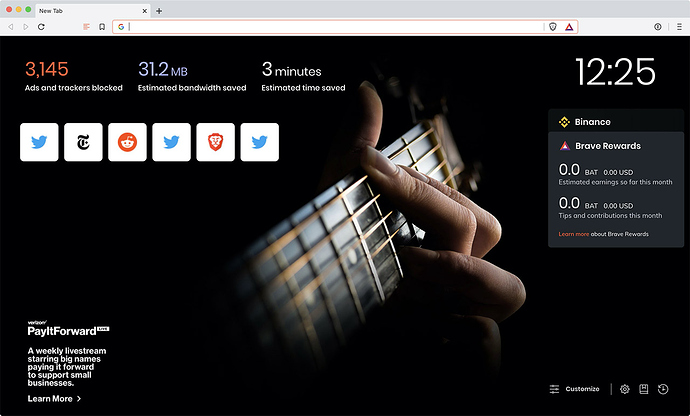
Task: Open the main hamburger menu at the top right
Action: (679, 27)
